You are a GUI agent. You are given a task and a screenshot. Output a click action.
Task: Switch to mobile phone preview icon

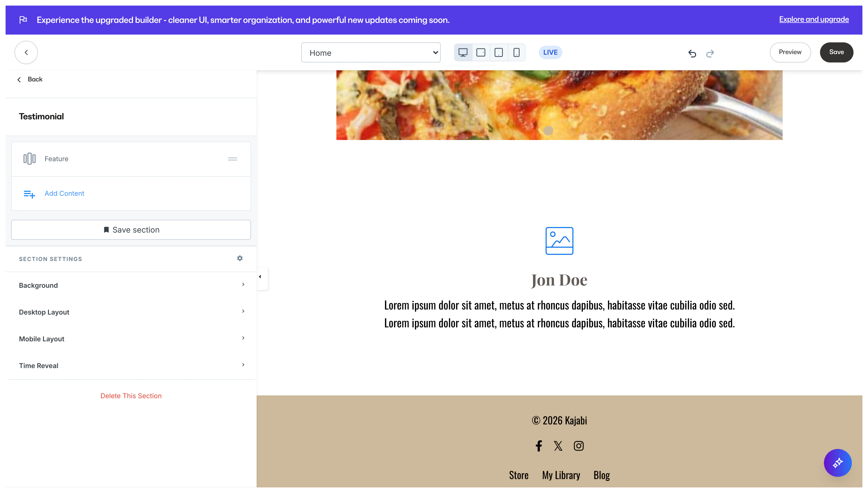point(516,52)
